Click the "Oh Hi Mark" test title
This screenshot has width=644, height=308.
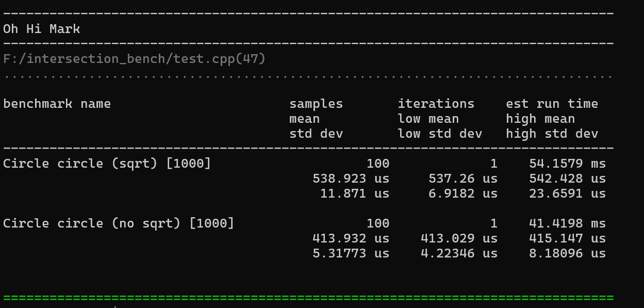tap(42, 29)
